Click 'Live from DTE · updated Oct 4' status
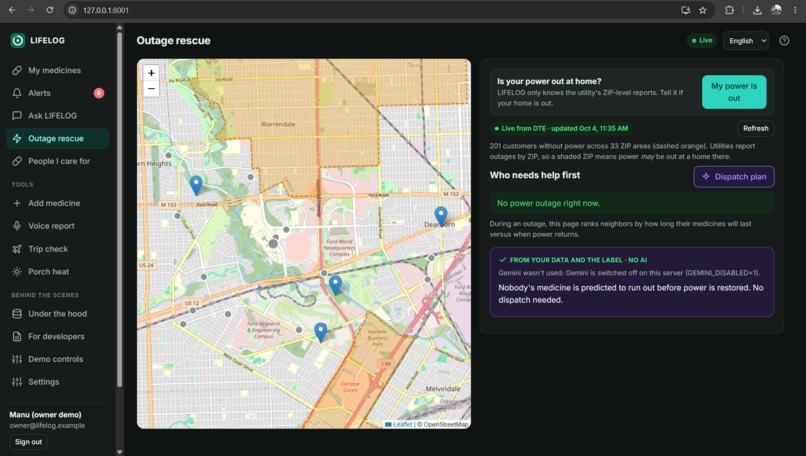 (561, 129)
